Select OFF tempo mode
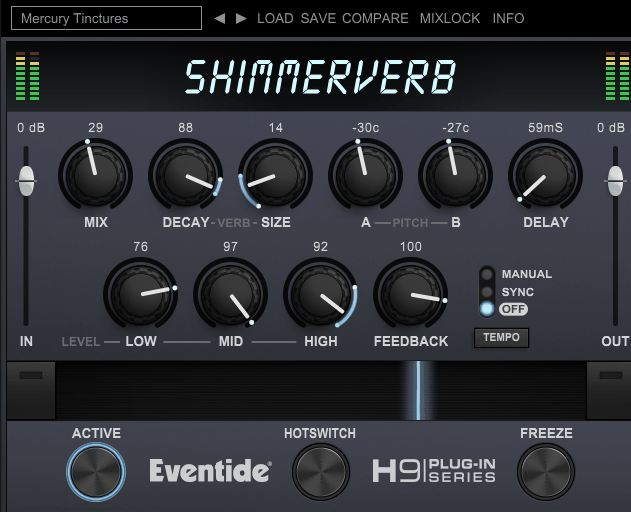This screenshot has height=512, width=631. coord(487,309)
